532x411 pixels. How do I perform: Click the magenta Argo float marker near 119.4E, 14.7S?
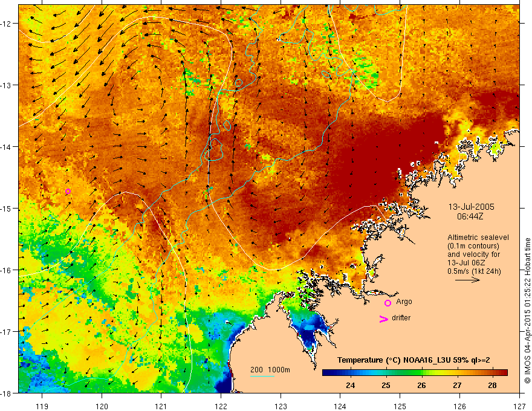click(x=68, y=191)
